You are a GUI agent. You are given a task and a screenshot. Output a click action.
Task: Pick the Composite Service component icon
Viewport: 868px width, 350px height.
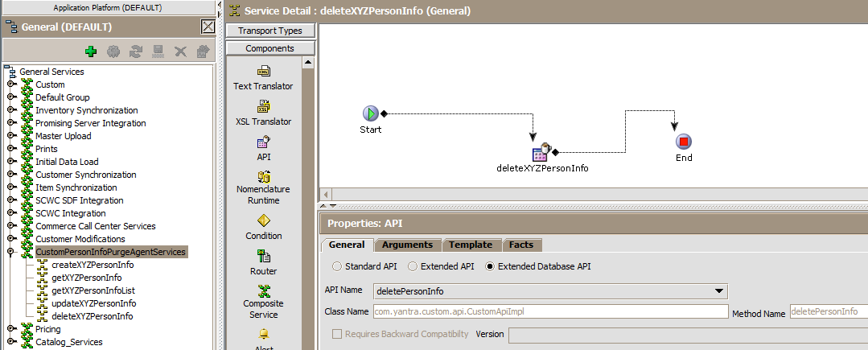[x=263, y=290]
